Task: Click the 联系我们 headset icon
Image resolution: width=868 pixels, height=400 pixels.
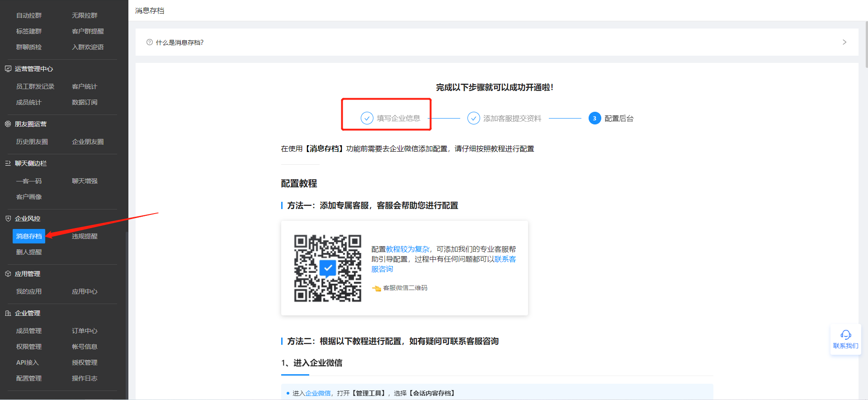Action: tap(845, 335)
